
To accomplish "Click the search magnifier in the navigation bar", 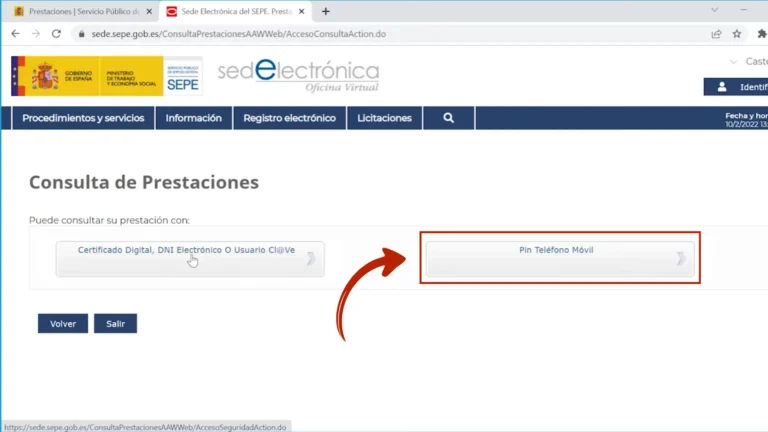I will tap(448, 118).
